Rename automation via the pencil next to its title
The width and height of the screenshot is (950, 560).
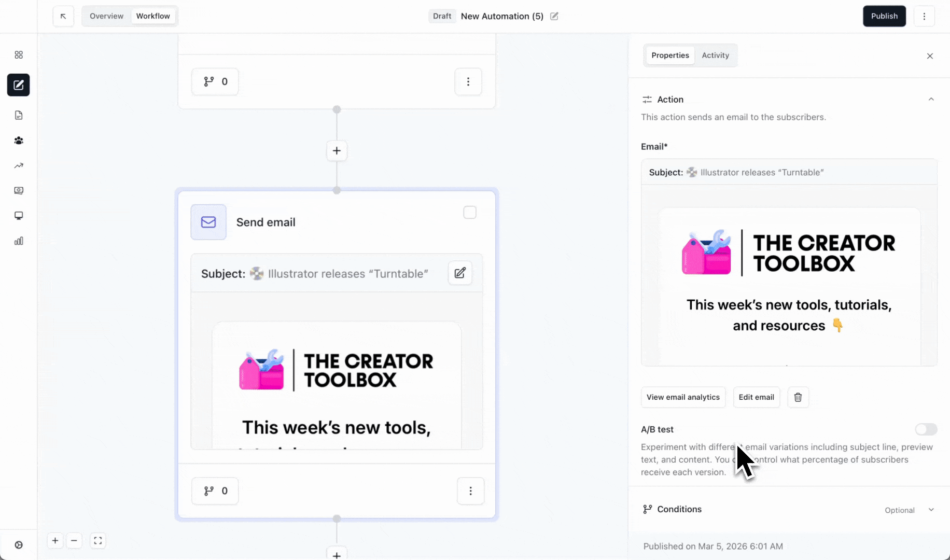pos(554,16)
